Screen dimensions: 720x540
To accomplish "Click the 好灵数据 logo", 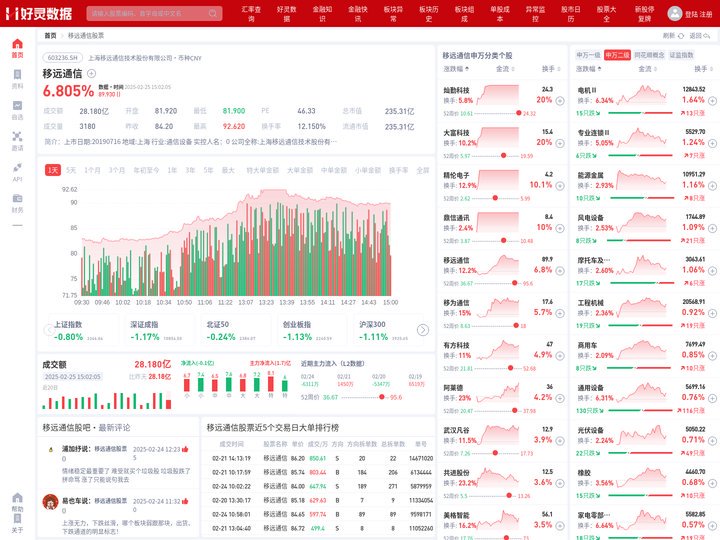I will click(x=39, y=13).
